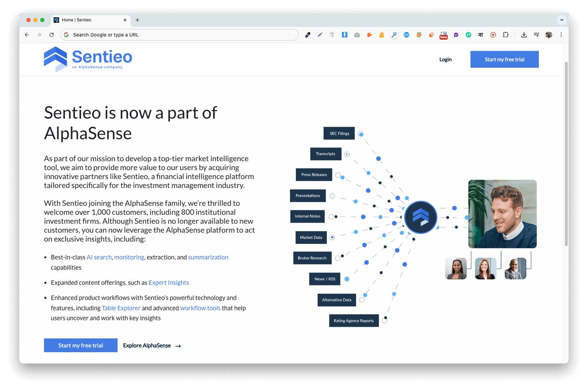
Task: Open the Expert Insights link
Action: (169, 282)
